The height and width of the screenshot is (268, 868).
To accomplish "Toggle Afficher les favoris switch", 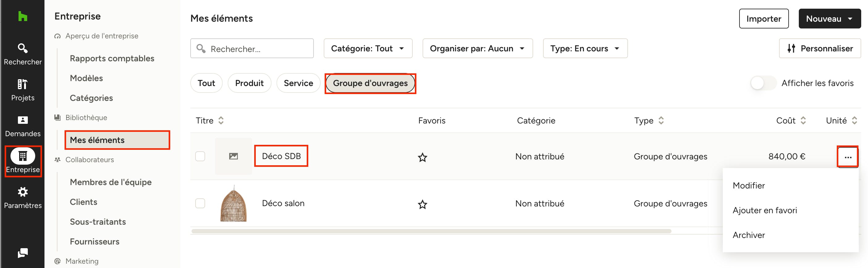I will 763,83.
